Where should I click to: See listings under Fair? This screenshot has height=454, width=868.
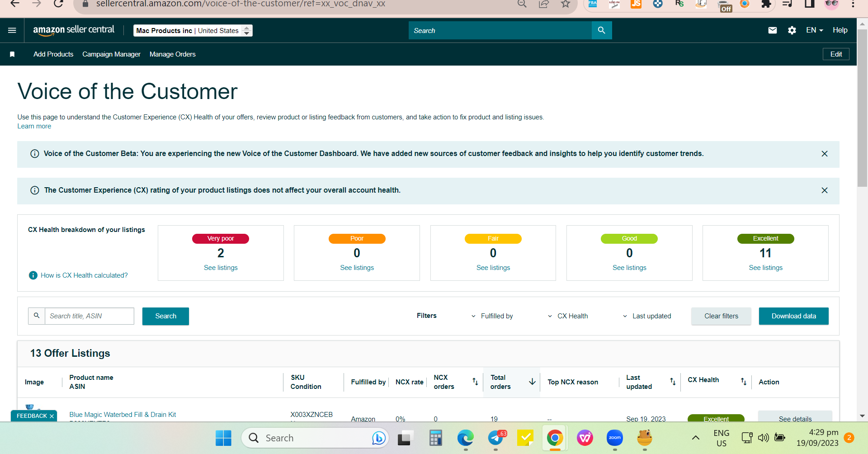(493, 268)
